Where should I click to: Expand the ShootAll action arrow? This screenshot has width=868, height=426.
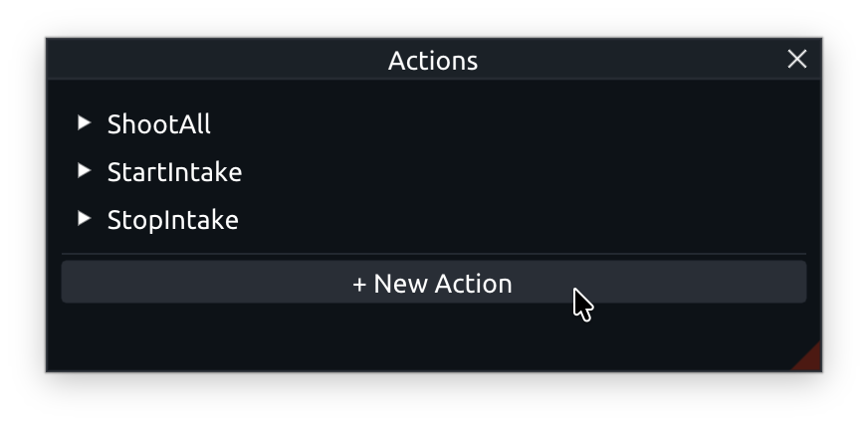pos(85,123)
